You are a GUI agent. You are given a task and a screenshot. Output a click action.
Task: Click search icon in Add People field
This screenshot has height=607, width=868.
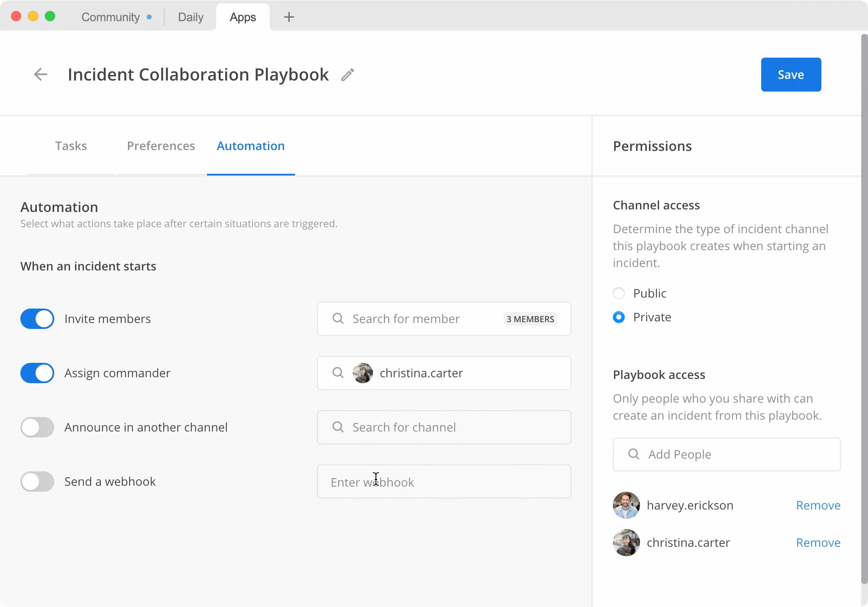[634, 454]
